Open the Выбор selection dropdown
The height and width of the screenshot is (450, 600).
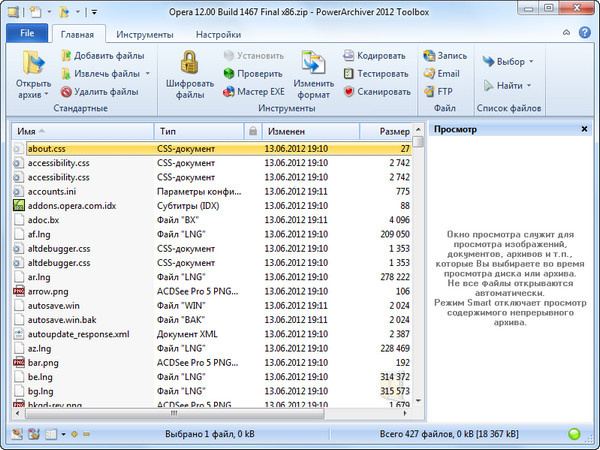click(x=507, y=62)
